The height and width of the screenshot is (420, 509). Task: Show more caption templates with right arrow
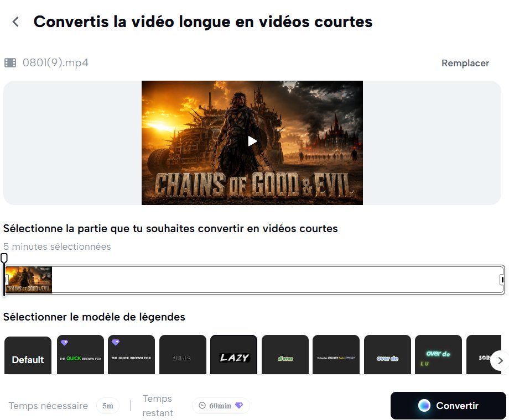(x=500, y=360)
